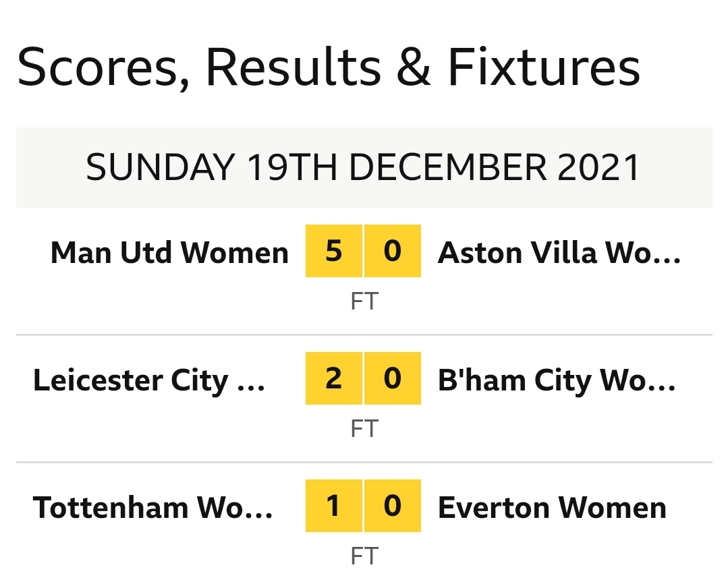Click Aston Villa's score of 0
728x586 pixels.
[x=393, y=251]
